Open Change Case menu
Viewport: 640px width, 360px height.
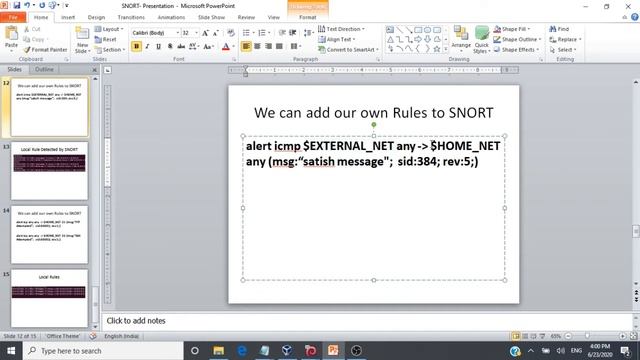pos(208,46)
